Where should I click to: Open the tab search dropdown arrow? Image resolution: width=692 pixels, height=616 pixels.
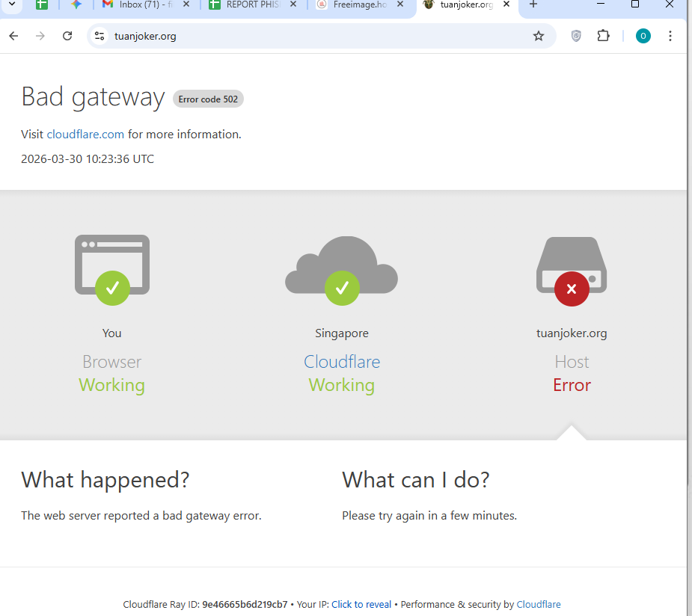pyautogui.click(x=12, y=4)
